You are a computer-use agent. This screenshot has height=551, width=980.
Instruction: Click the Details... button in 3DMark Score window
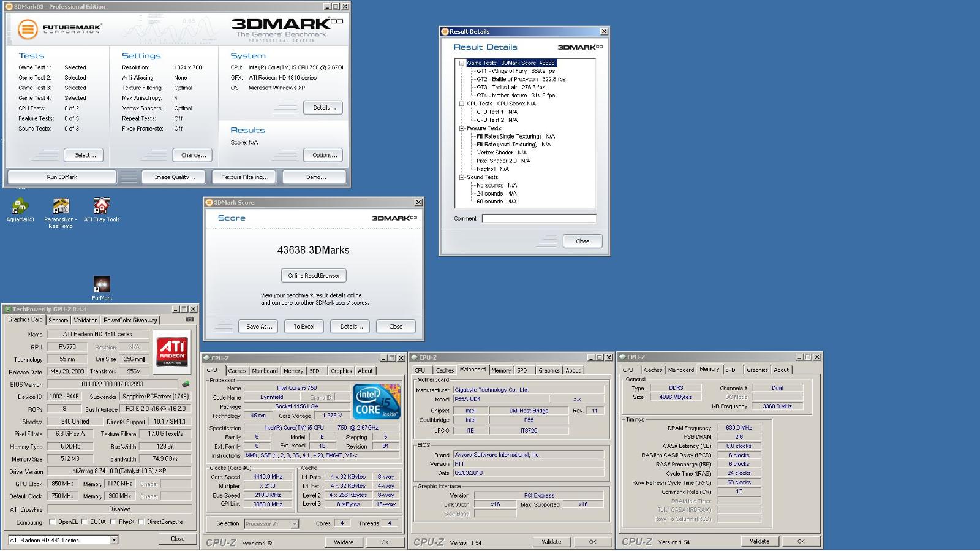click(350, 327)
